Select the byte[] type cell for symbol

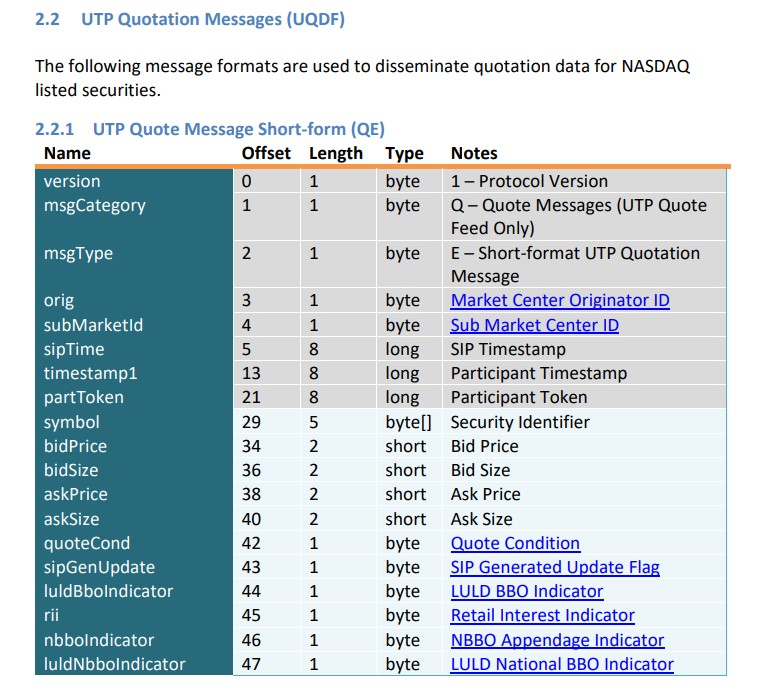pyautogui.click(x=408, y=422)
